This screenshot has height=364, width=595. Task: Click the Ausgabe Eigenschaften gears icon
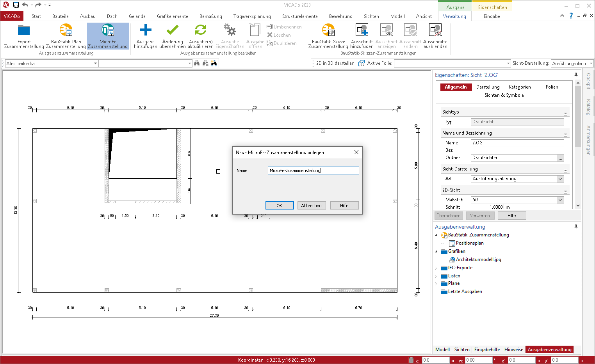click(x=230, y=30)
